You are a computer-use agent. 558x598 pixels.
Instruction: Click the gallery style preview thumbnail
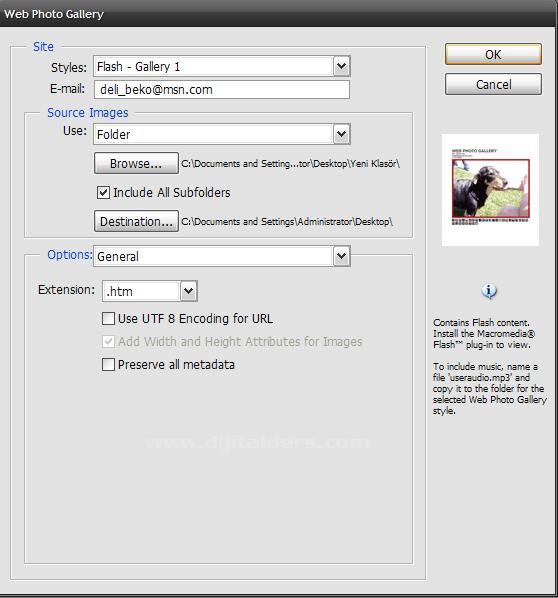tap(490, 190)
